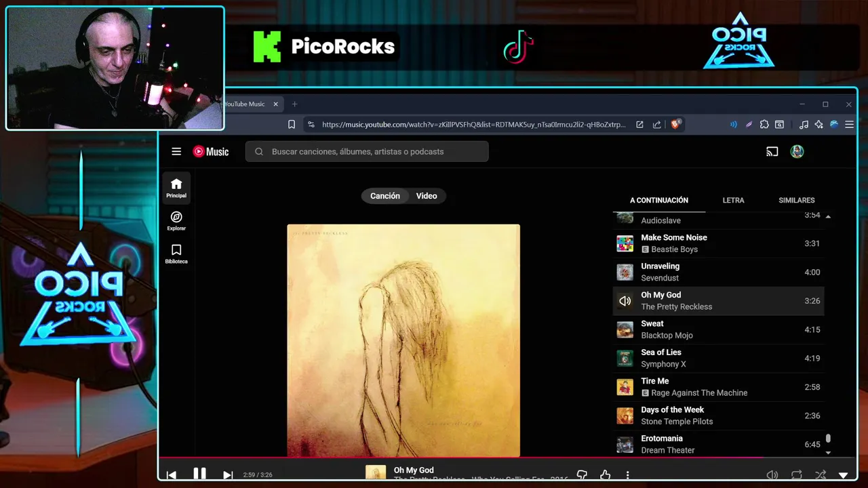Select the A CONTINUACIÓN tab
Image resolution: width=868 pixels, height=488 pixels.
[x=659, y=200]
